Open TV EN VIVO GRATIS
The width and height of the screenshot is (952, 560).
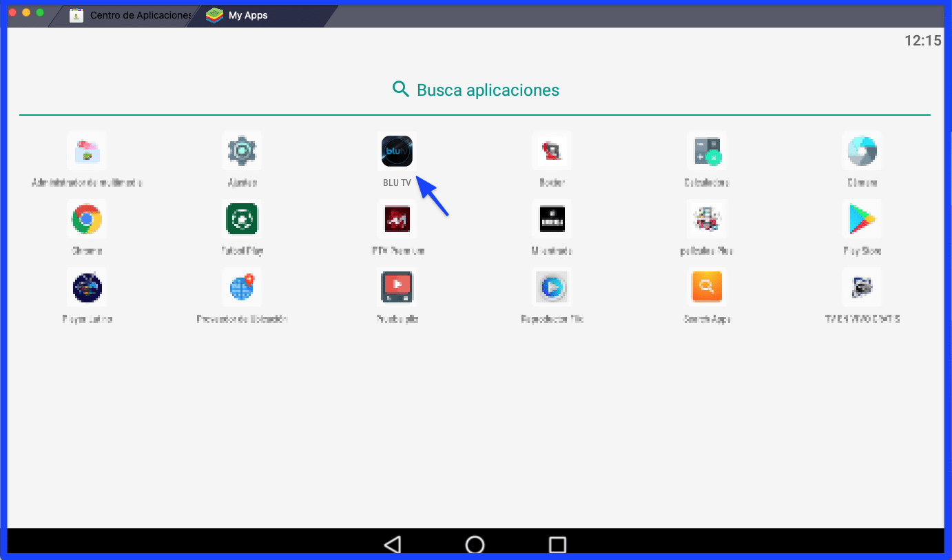coord(862,287)
